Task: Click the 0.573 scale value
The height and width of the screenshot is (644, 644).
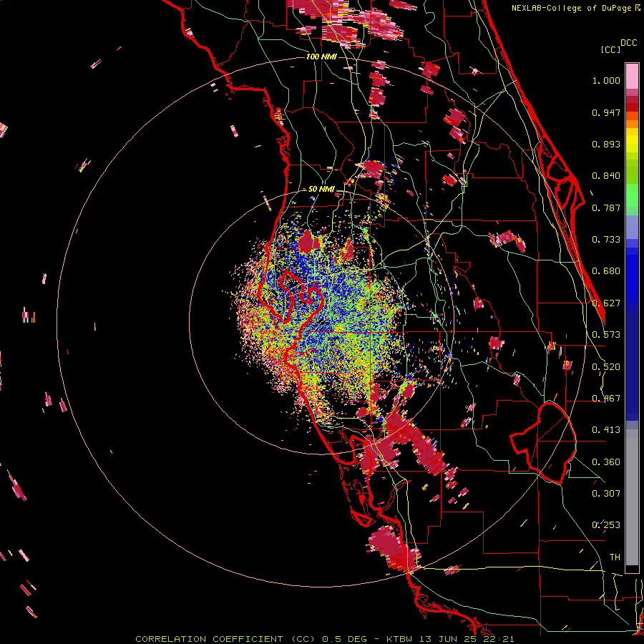Action: click(x=606, y=335)
